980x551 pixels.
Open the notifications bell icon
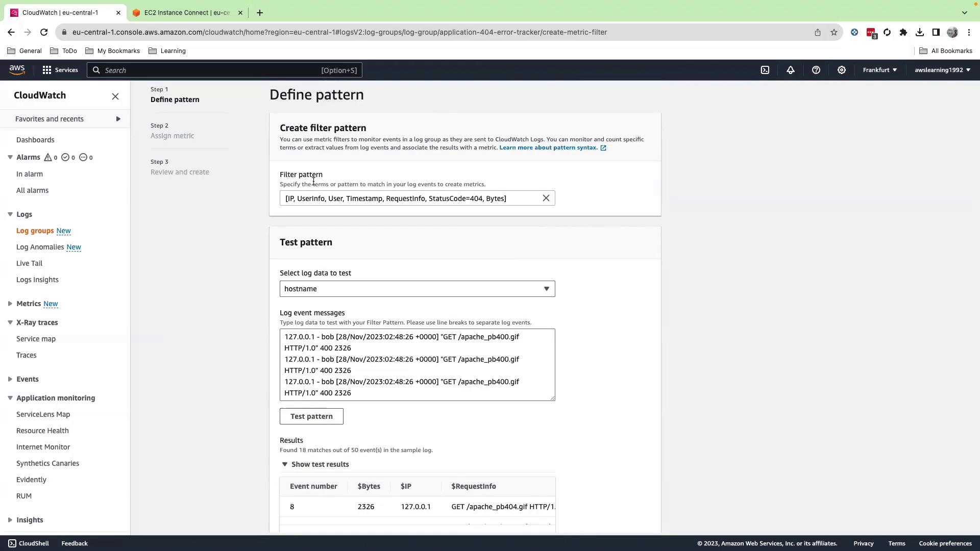coord(790,70)
